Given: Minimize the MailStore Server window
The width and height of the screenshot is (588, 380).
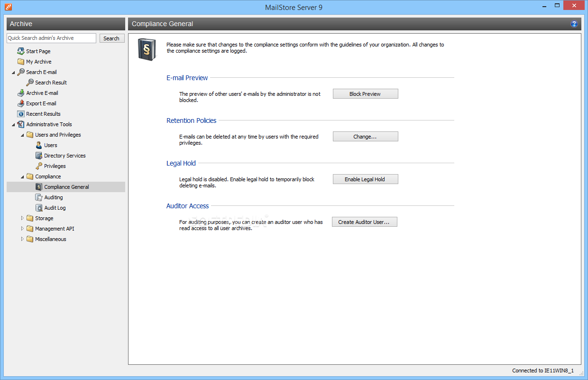Looking at the screenshot, I should (544, 5).
